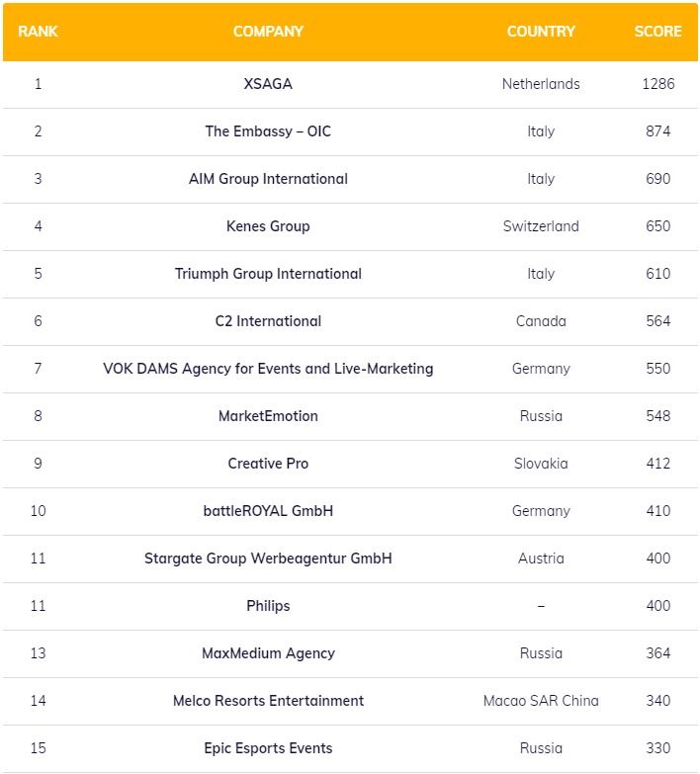Select Triumph Group International row name
Image resolution: width=700 pixels, height=774 pixels.
tap(268, 274)
